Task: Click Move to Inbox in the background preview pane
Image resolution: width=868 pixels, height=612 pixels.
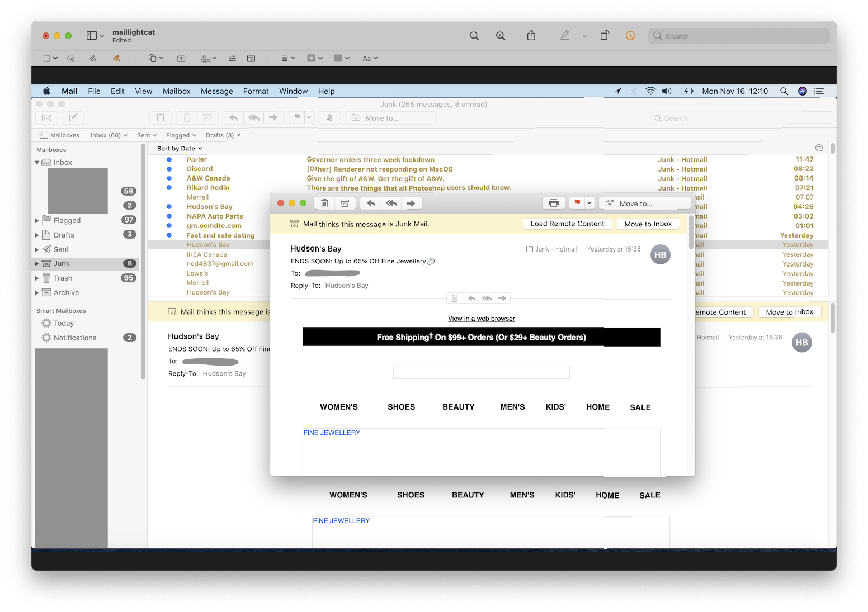Action: (x=790, y=312)
